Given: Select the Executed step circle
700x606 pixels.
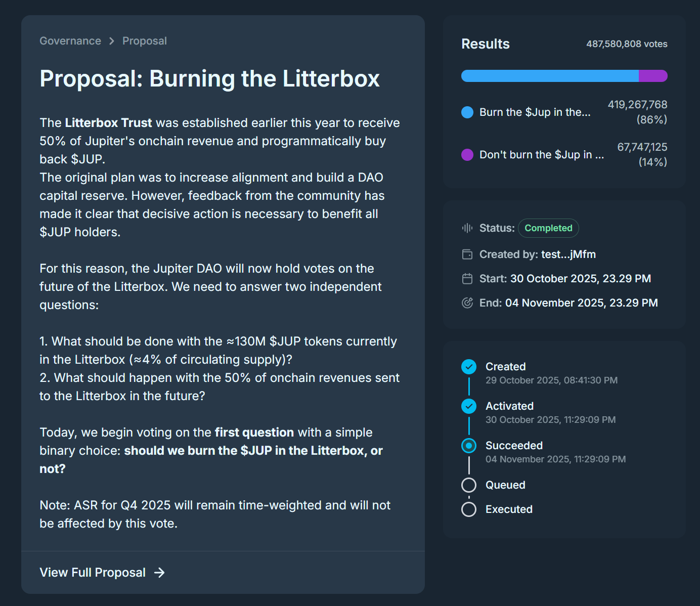Looking at the screenshot, I should click(x=469, y=509).
